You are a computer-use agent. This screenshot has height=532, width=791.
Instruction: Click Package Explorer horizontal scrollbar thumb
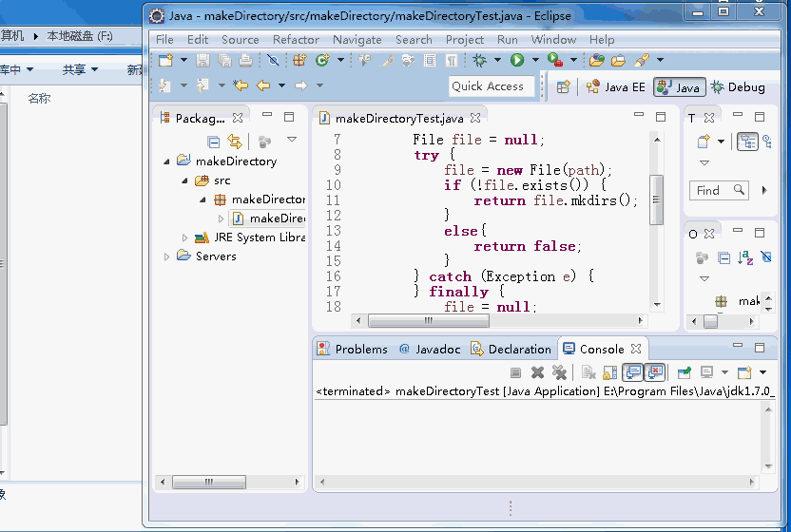pos(209,482)
